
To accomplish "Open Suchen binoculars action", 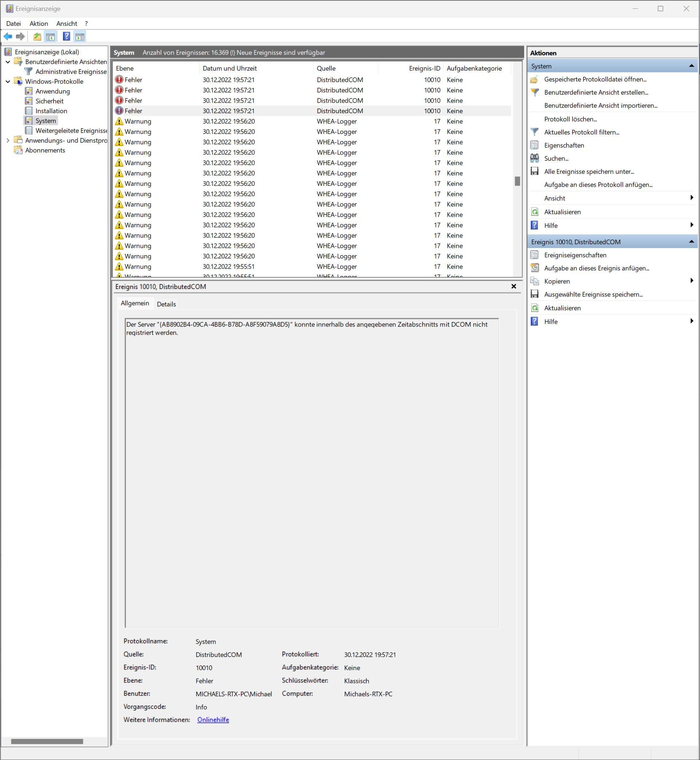I will coord(556,159).
